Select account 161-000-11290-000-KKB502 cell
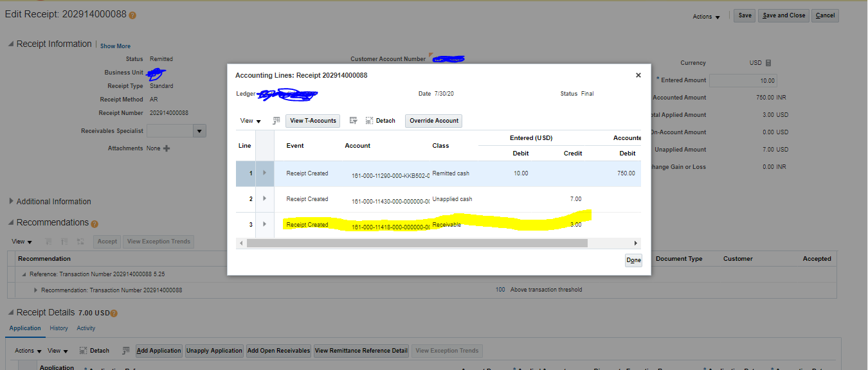This screenshot has width=868, height=370. (x=390, y=175)
